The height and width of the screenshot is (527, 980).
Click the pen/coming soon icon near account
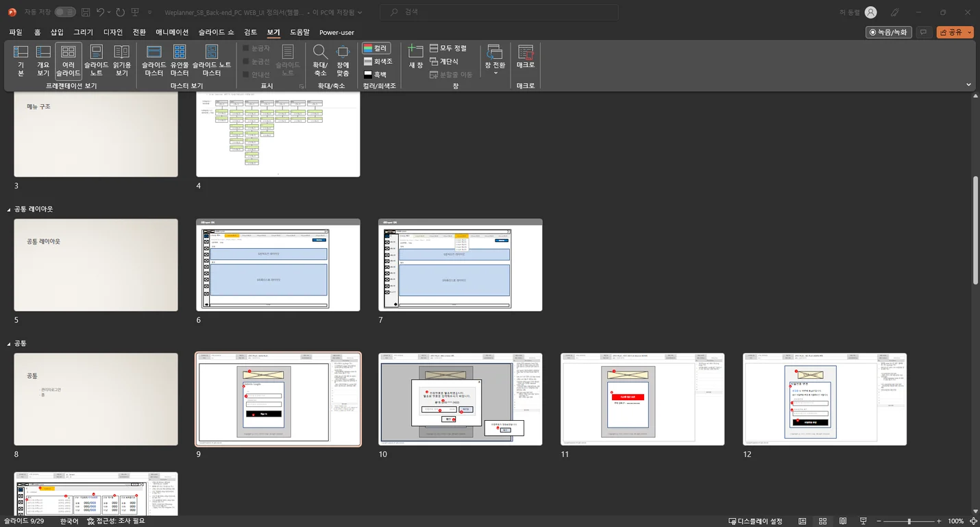point(895,12)
